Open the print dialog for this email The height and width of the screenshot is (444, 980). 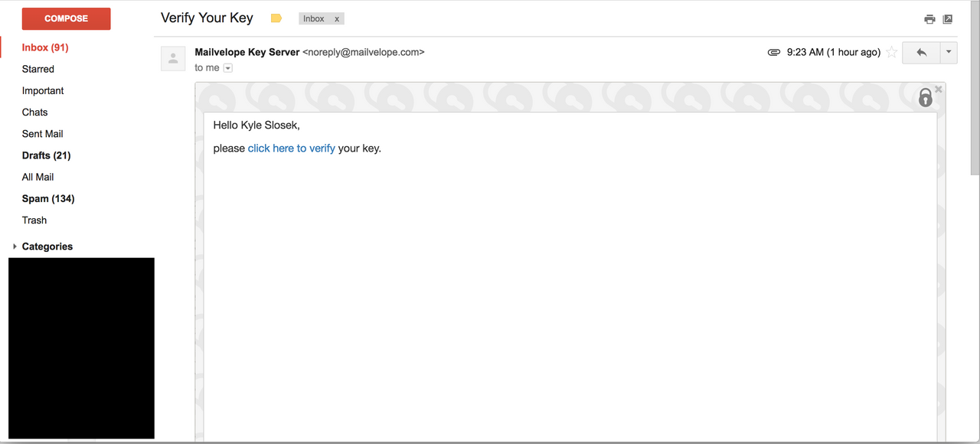click(929, 18)
